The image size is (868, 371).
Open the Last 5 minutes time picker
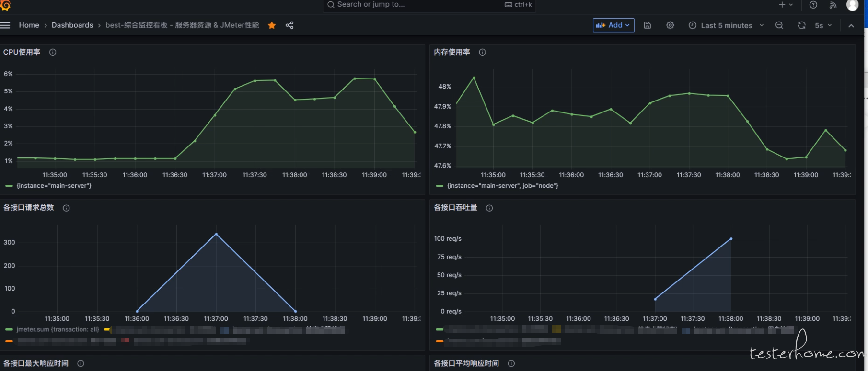[x=726, y=25]
